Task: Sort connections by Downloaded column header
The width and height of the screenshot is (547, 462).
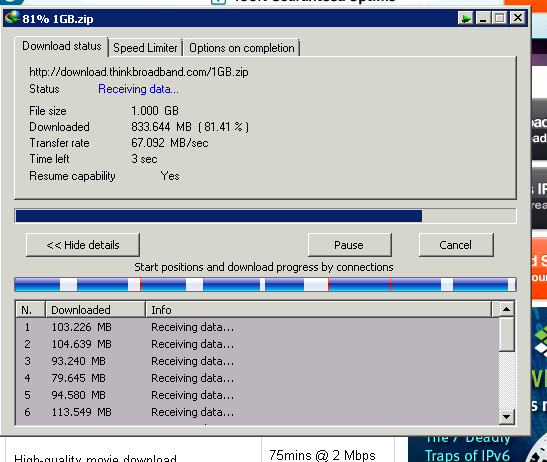Action: point(95,310)
